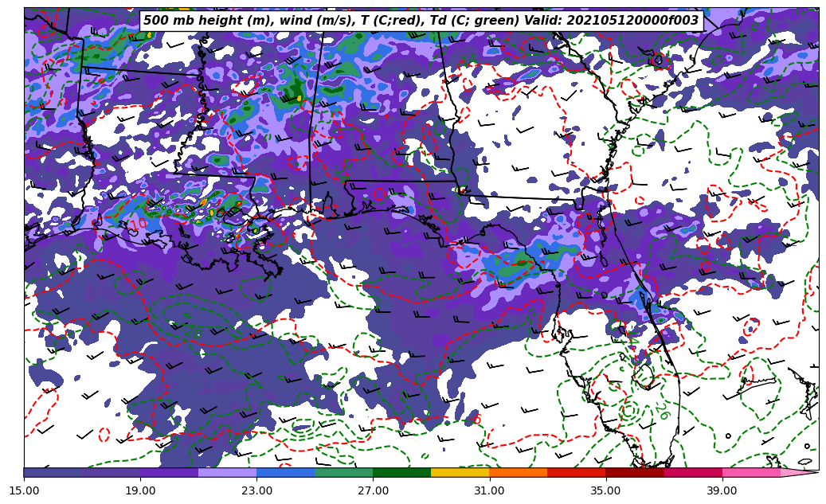Select the dark red colorbar segment

pyautogui.click(x=634, y=472)
